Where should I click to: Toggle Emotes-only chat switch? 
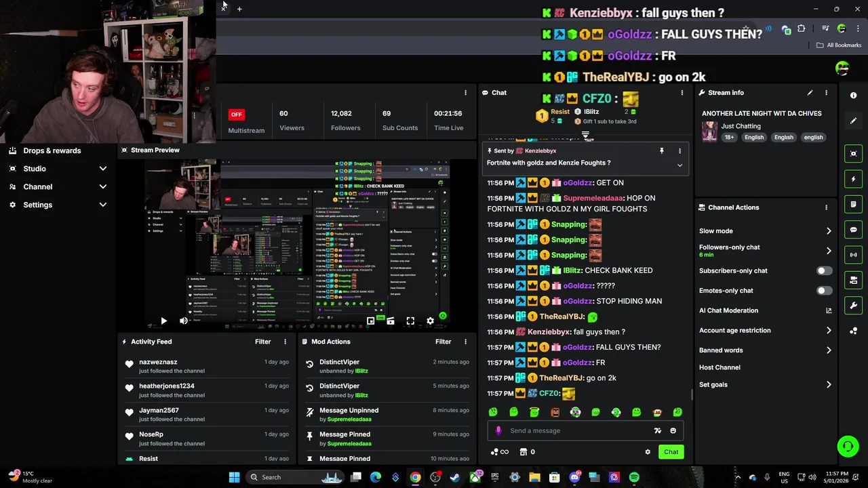tap(824, 291)
